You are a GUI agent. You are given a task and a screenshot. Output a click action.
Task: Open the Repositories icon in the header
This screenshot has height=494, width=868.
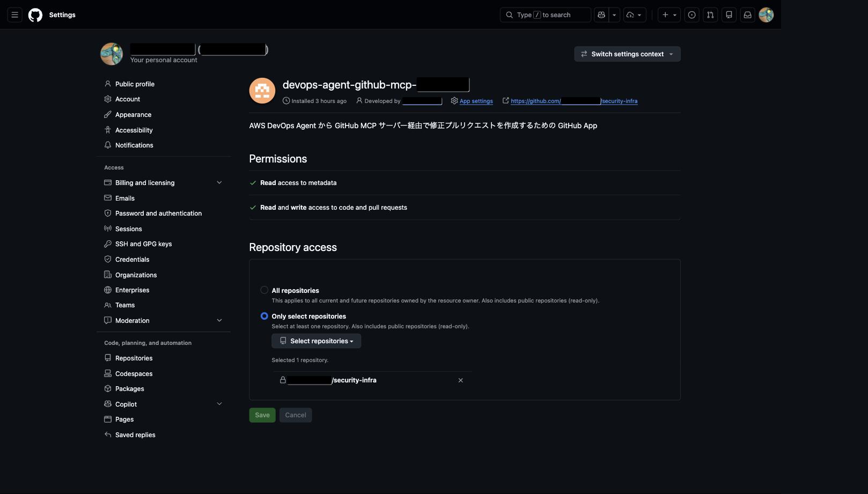click(729, 15)
